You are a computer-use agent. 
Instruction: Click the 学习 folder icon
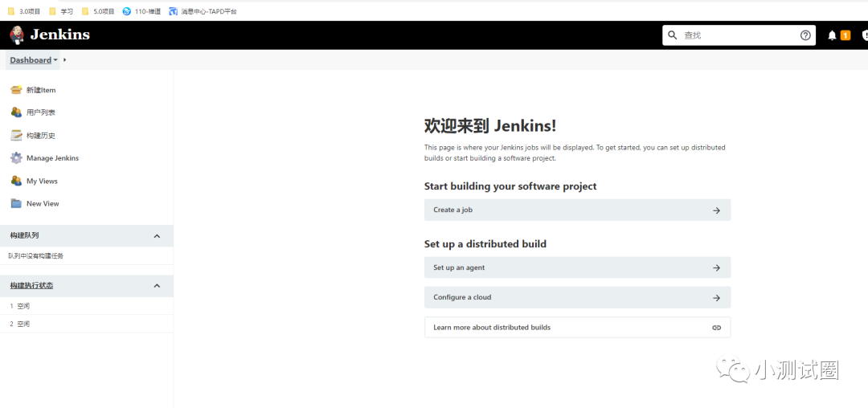click(52, 11)
